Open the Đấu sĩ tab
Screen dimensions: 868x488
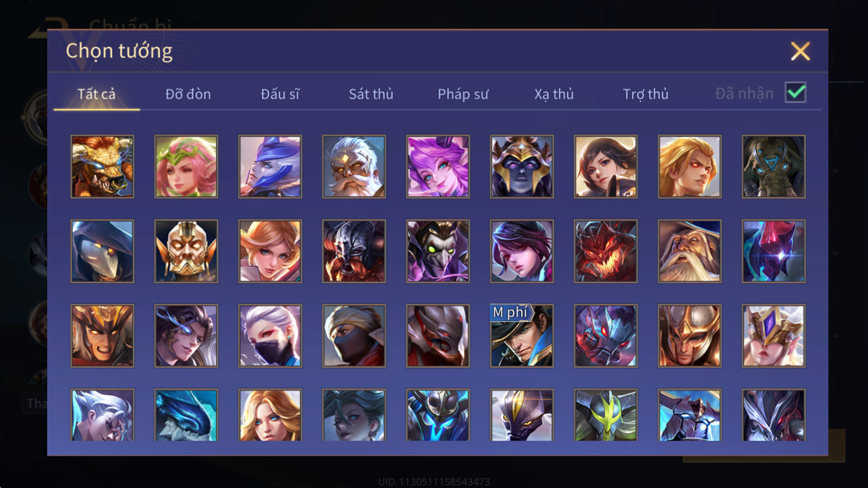click(x=280, y=94)
